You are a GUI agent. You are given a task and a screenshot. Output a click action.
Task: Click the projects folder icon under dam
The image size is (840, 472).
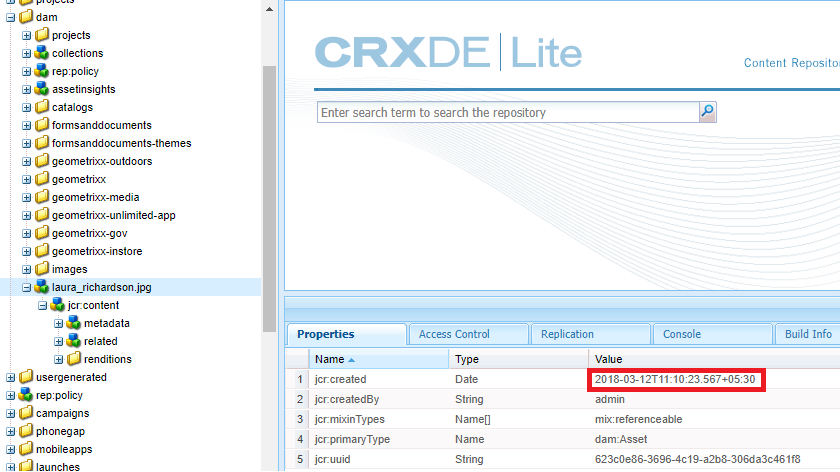[x=42, y=35]
